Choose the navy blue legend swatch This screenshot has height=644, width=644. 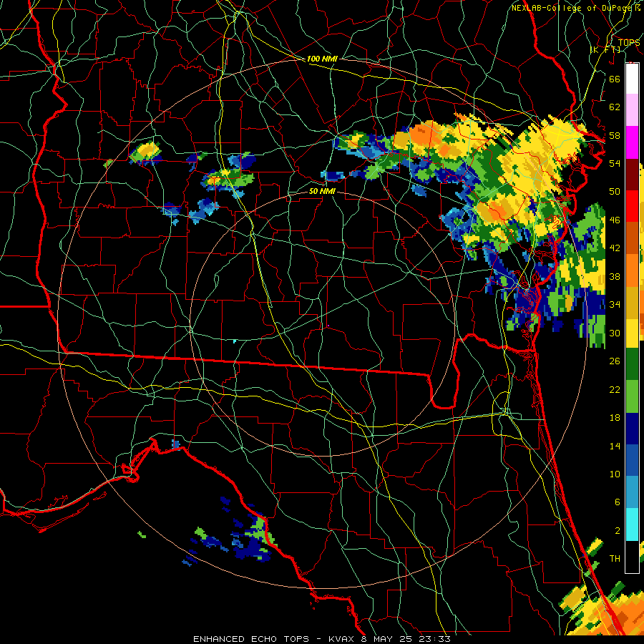coord(632,429)
